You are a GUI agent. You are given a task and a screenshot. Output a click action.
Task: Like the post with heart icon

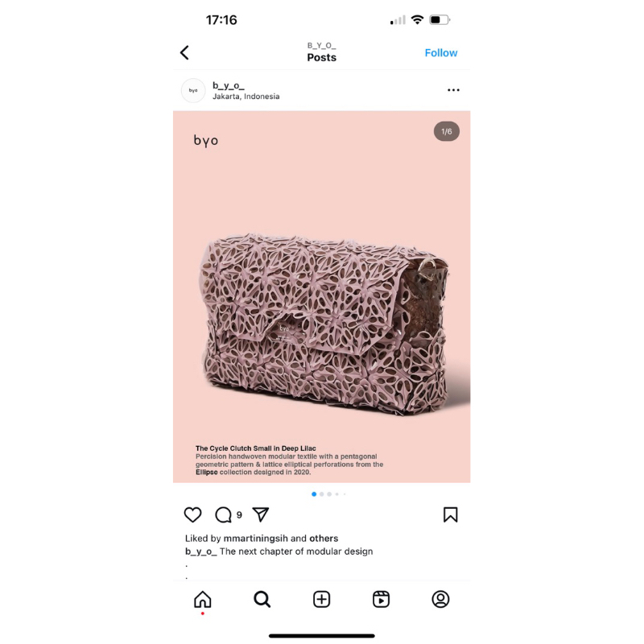click(192, 514)
